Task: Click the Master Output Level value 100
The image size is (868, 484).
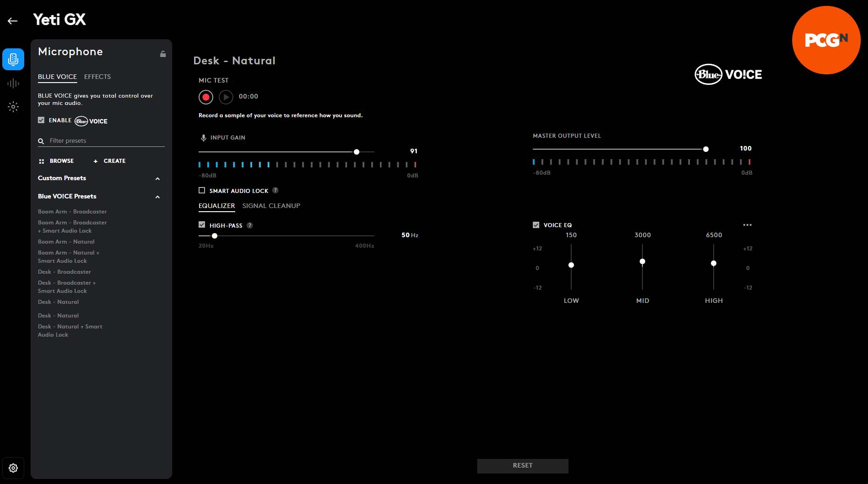Action: (746, 148)
